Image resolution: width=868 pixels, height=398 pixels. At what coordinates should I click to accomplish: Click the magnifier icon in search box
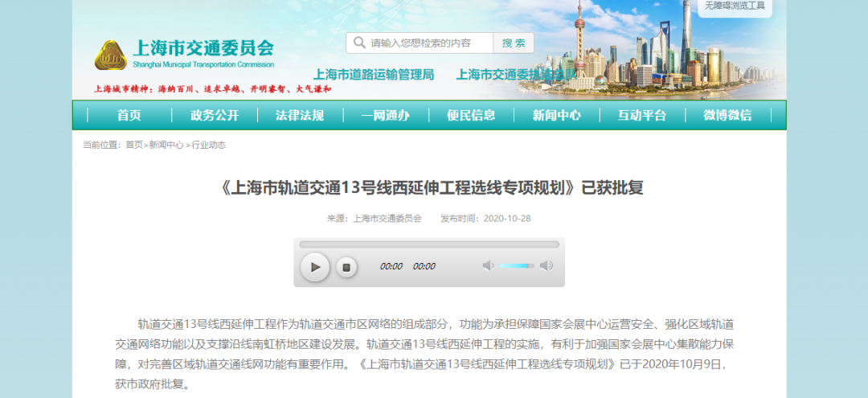pos(359,43)
